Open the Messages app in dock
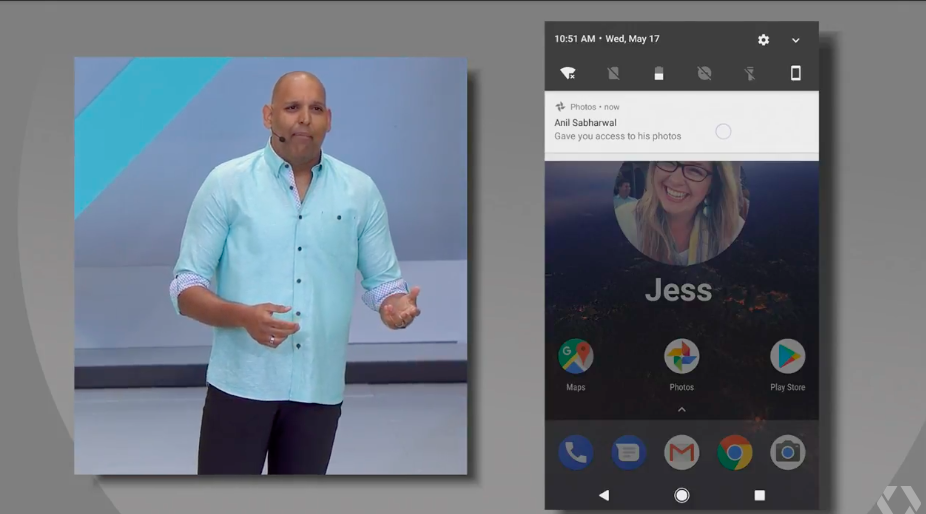This screenshot has height=514, width=926. click(628, 453)
